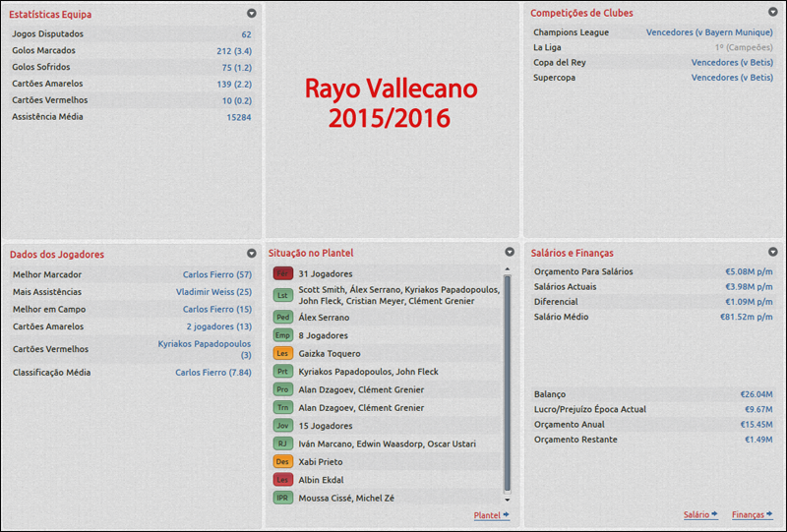Click the orange Les badge beside Gaizka Toquero
This screenshot has height=532, width=787.
coord(282,353)
